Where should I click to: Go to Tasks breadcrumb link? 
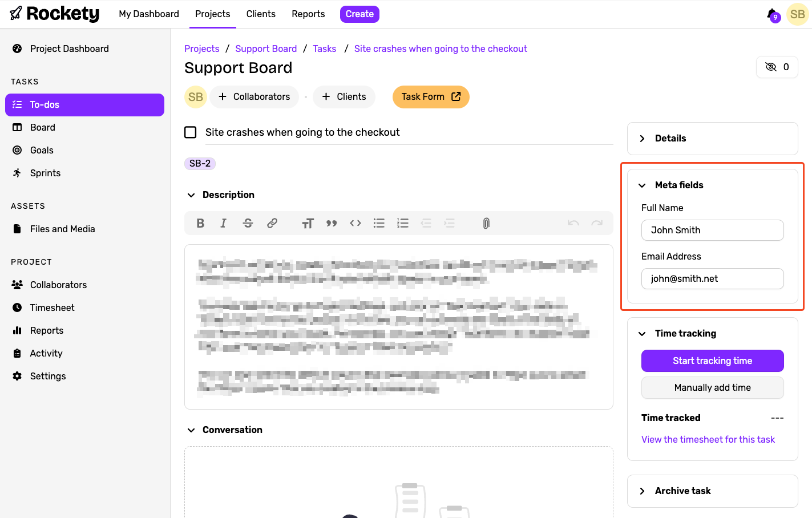coord(324,48)
